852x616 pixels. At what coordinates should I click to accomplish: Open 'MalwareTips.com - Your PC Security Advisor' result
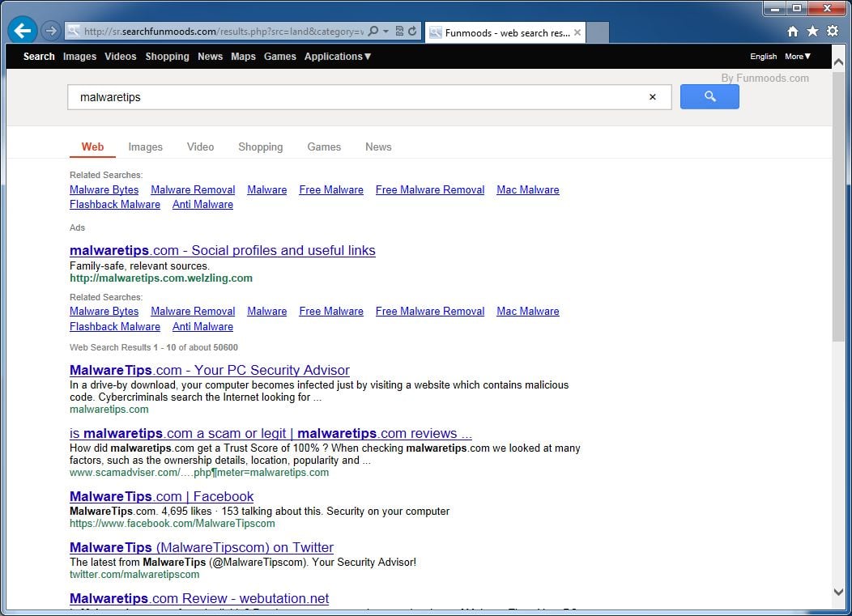210,370
